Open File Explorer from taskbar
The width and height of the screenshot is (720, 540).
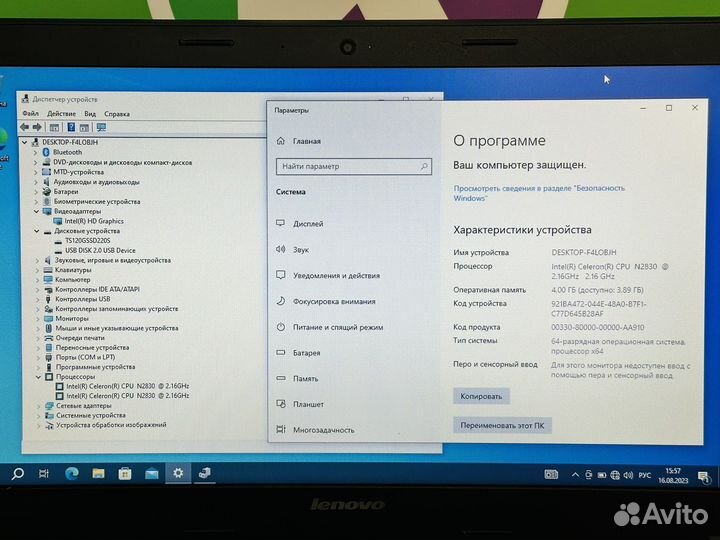point(98,473)
